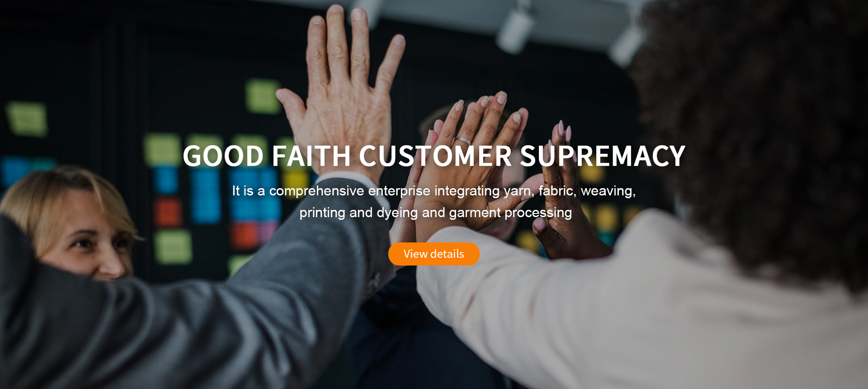868x389 pixels.
Task: Select the word GOOD in the headline
Action: point(223,156)
